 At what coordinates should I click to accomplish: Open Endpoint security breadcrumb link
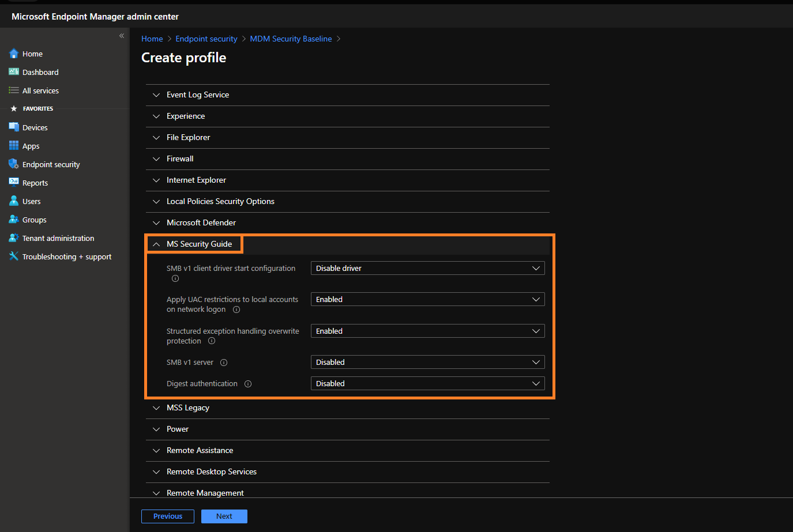coord(206,39)
